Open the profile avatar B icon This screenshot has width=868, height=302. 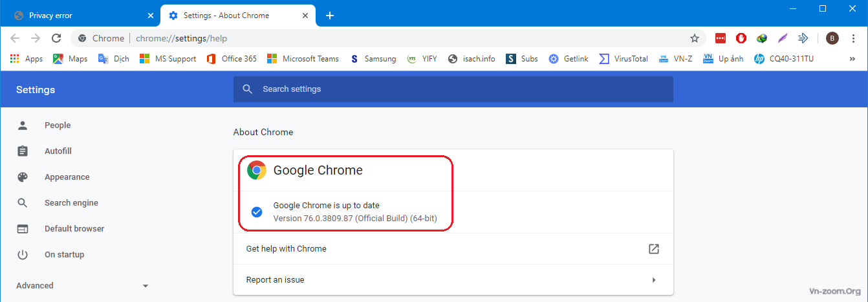pos(832,38)
